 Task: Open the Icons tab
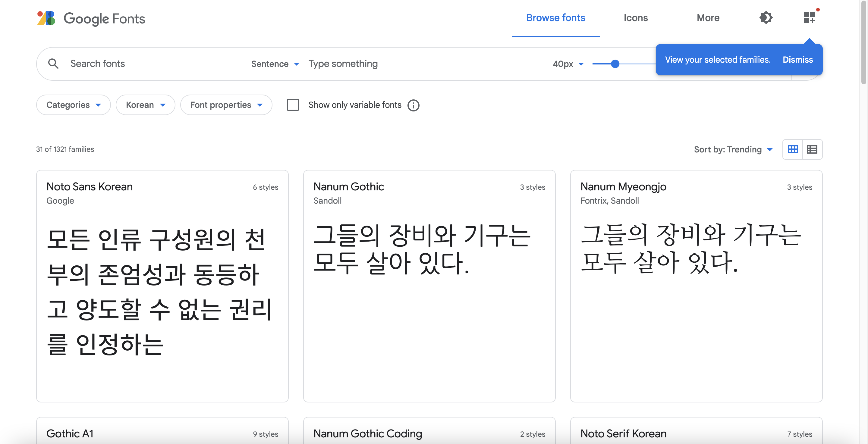pyautogui.click(x=635, y=17)
